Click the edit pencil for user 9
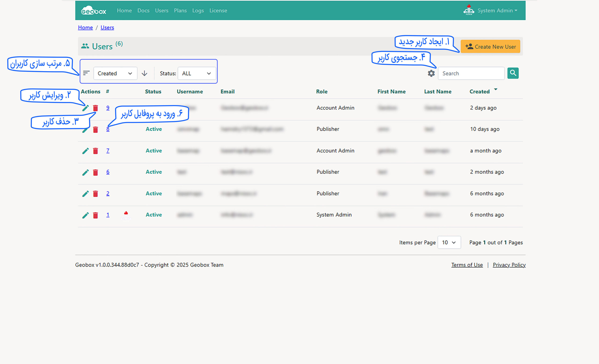599x364 pixels. pos(85,108)
